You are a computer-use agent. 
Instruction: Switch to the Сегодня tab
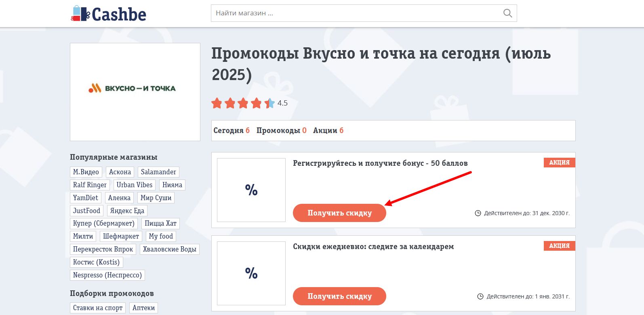[232, 130]
